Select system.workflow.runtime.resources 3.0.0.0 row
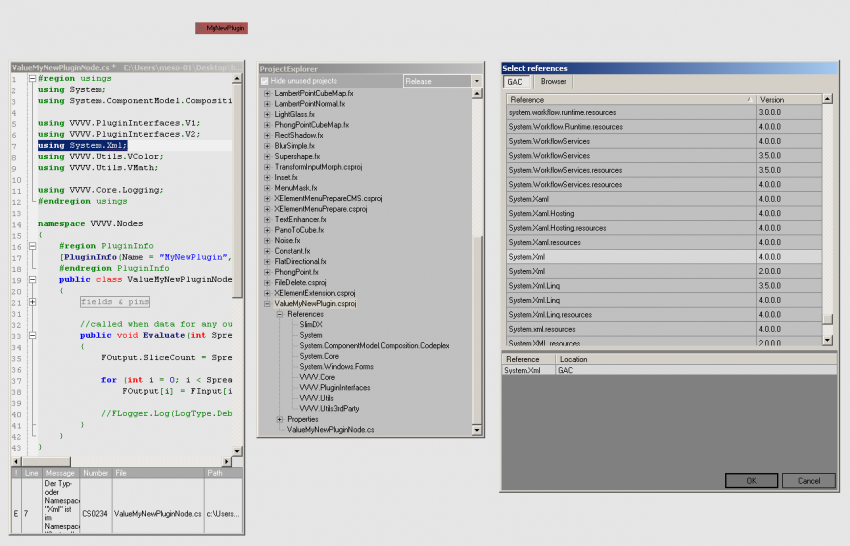Viewport: 850px width, 546px height. (664, 112)
